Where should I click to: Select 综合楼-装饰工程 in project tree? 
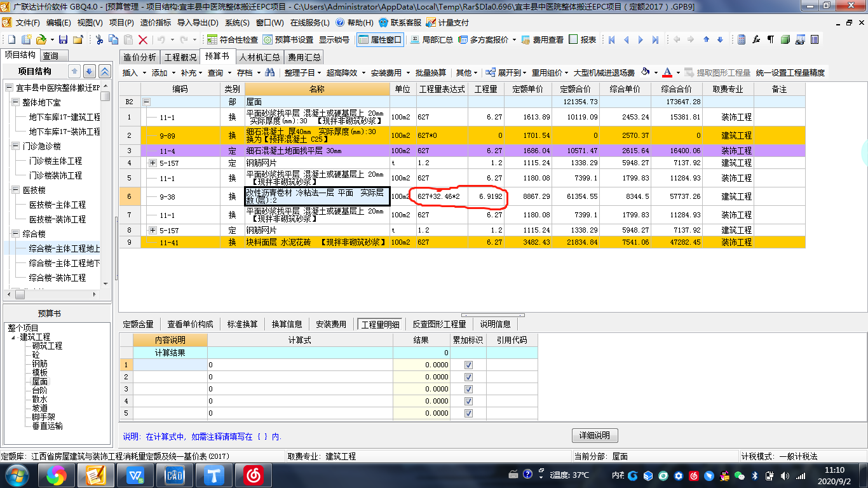57,278
